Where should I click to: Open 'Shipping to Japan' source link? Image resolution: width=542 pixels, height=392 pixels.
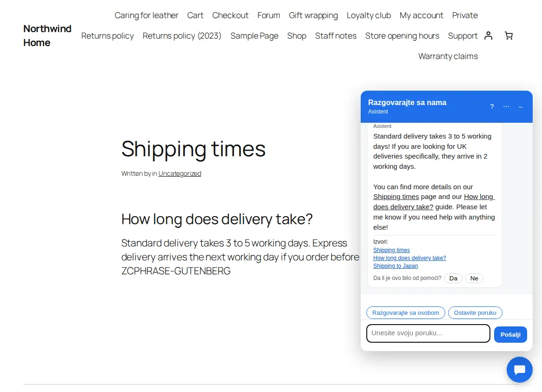click(x=396, y=266)
